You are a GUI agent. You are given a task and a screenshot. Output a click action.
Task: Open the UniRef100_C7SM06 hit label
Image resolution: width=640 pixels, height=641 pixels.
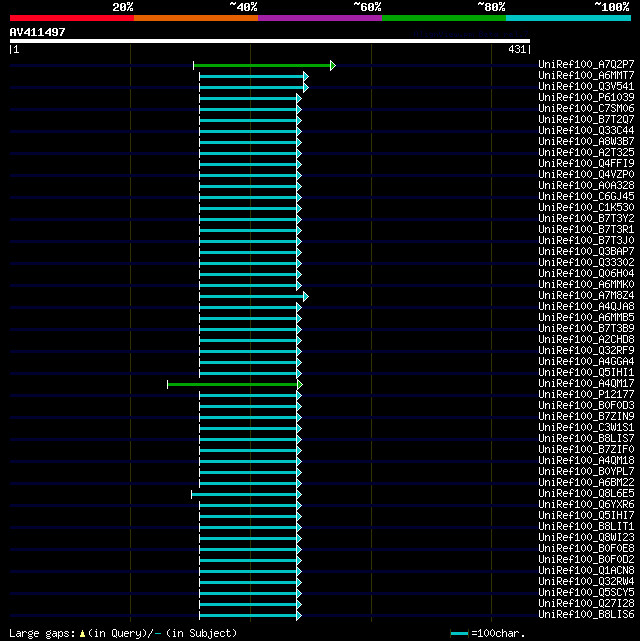[x=586, y=108]
